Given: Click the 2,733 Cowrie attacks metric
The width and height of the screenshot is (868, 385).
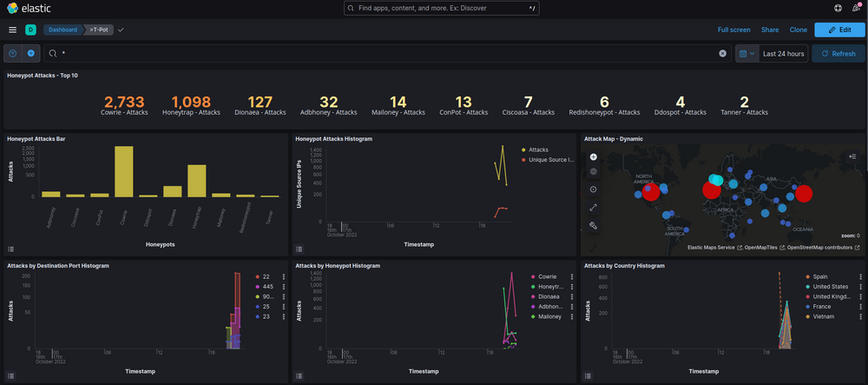Looking at the screenshot, I should coord(123,105).
